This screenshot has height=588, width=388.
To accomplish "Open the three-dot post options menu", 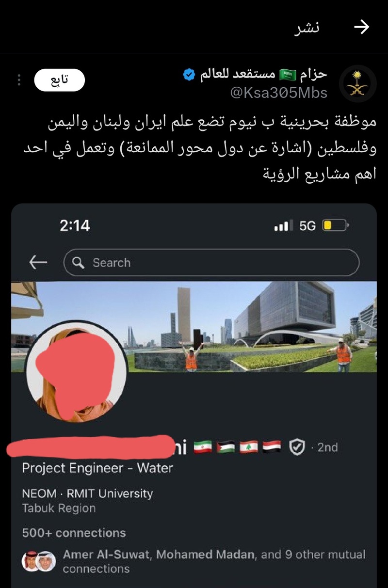I will coord(19,80).
